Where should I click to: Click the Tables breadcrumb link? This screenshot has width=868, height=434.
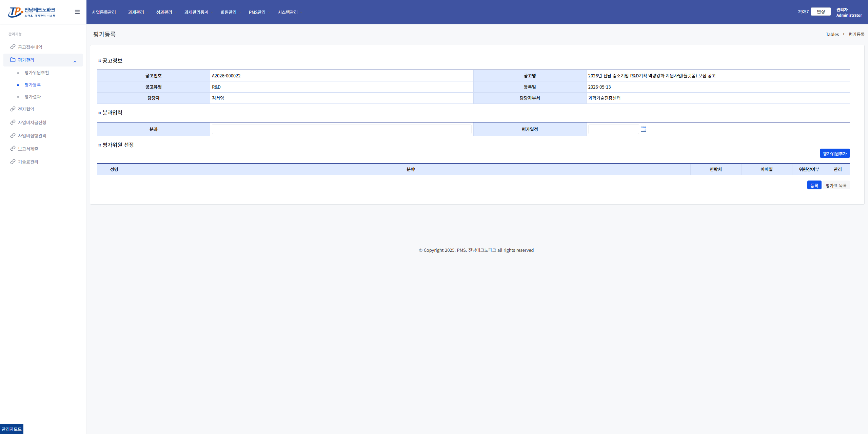832,34
